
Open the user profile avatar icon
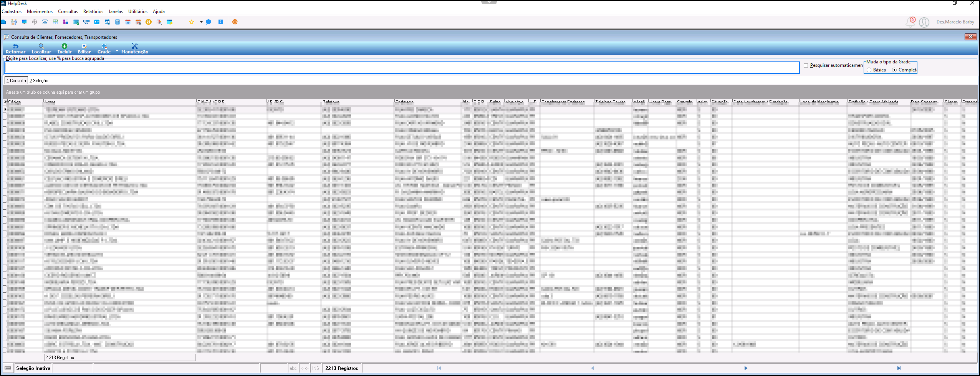(924, 22)
